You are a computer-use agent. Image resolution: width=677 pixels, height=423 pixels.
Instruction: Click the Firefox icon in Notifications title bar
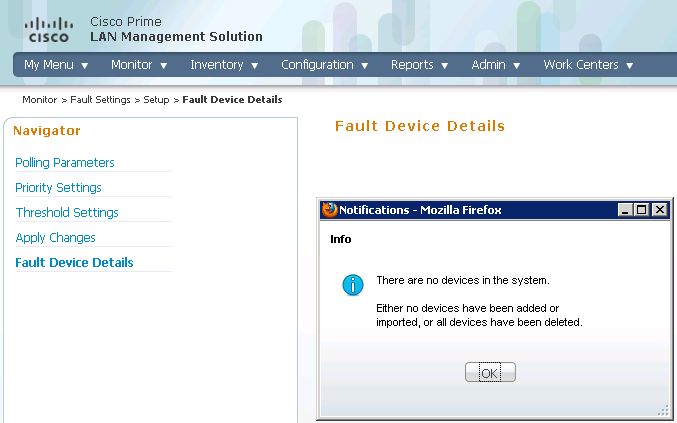329,210
